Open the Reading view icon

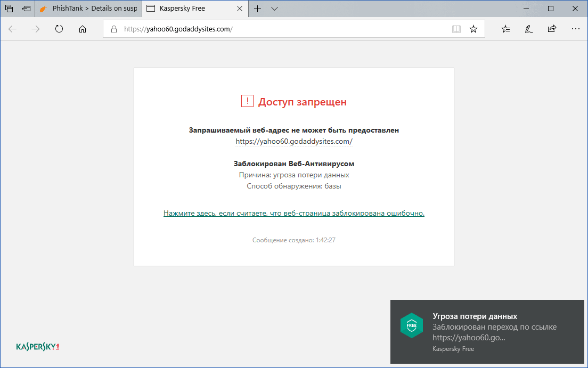(456, 29)
